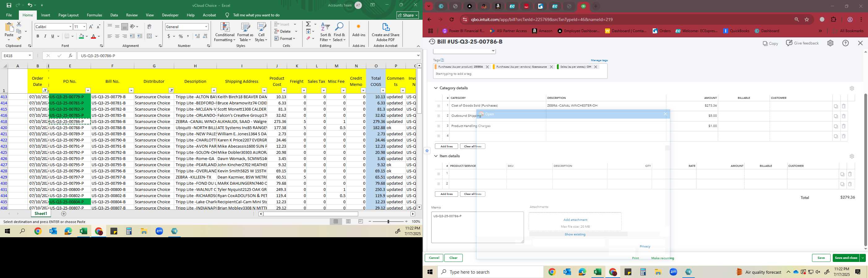Click the red Font Color swatch

coord(94,36)
